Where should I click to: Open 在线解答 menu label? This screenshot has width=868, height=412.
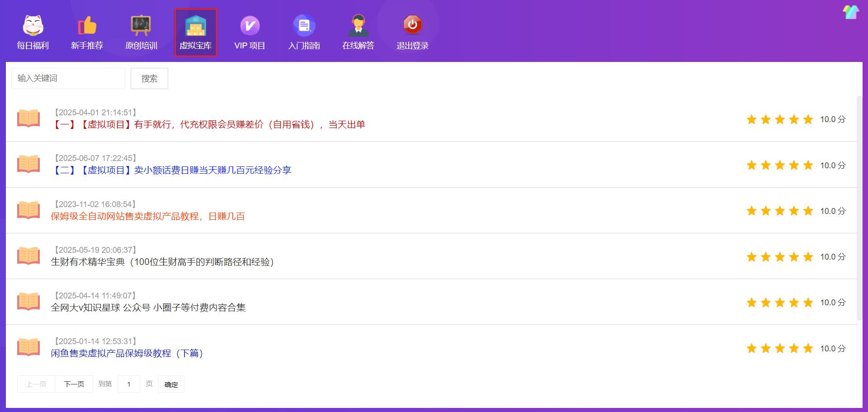click(x=359, y=46)
